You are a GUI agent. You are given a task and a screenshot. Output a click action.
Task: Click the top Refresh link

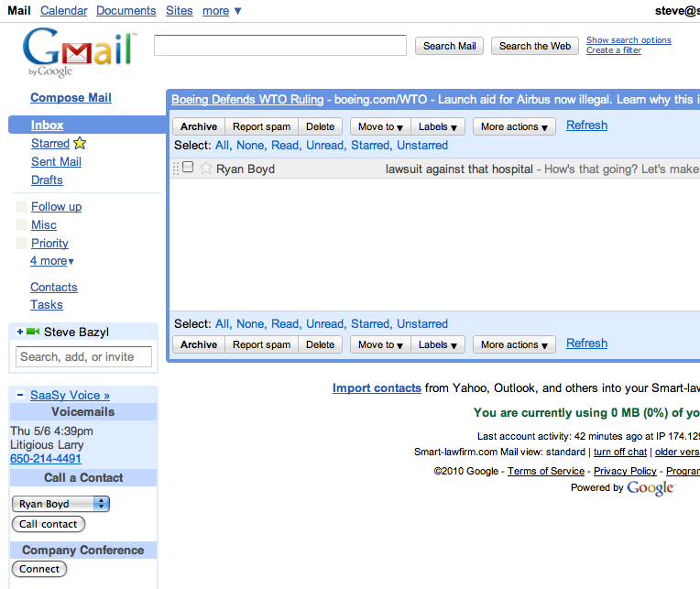(586, 125)
